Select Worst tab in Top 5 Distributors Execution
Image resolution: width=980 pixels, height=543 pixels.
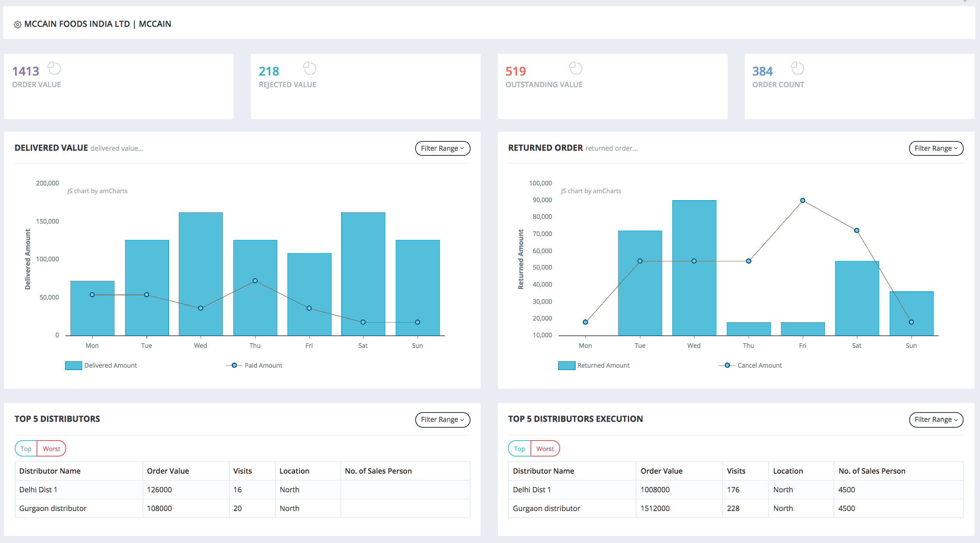pos(545,448)
